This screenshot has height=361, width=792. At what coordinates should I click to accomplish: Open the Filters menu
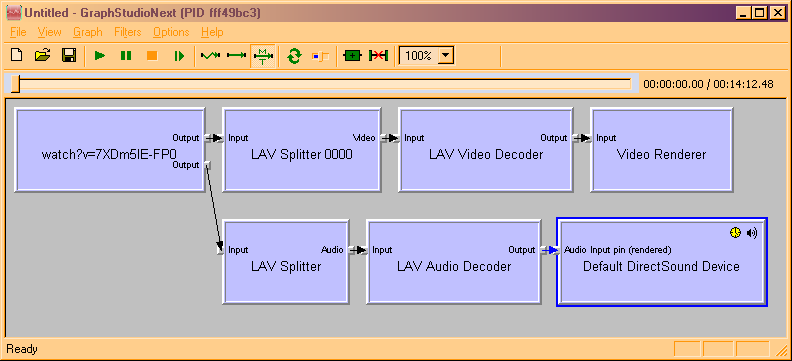pyautogui.click(x=128, y=32)
